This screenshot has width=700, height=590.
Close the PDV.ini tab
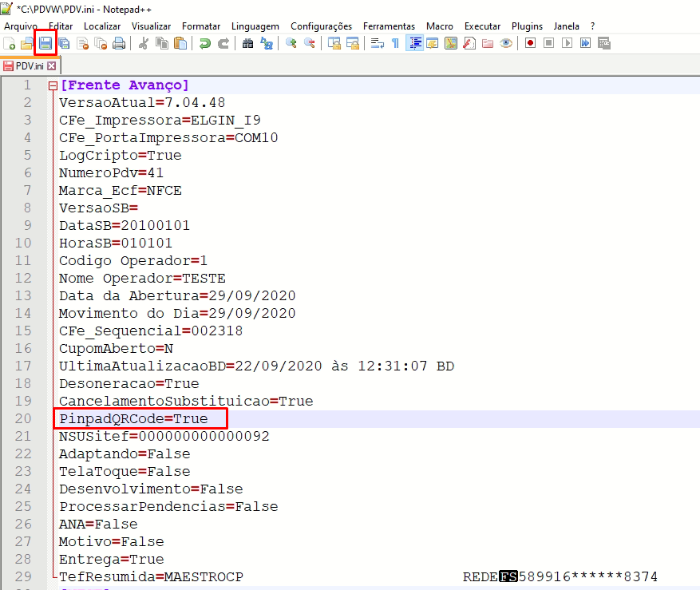pos(52,66)
